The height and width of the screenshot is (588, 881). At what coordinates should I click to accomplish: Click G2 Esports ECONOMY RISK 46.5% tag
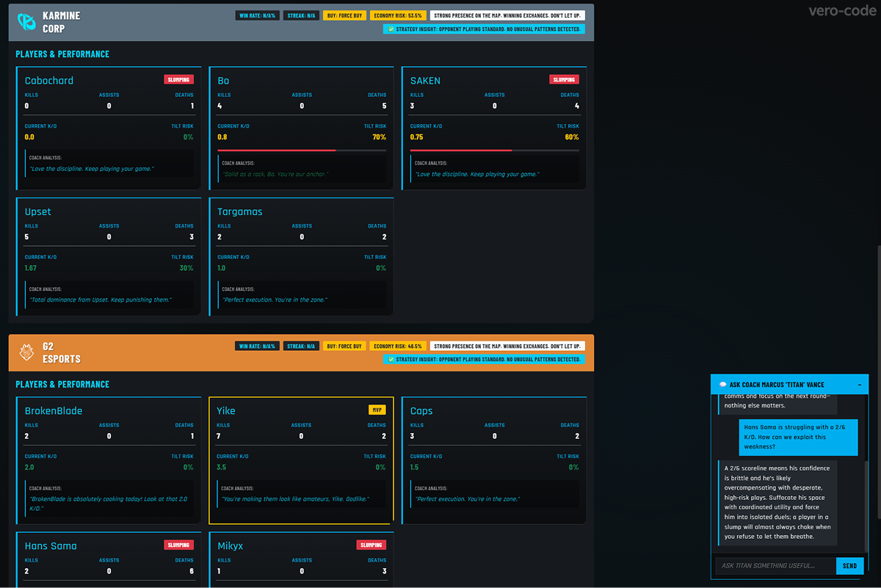coord(398,346)
